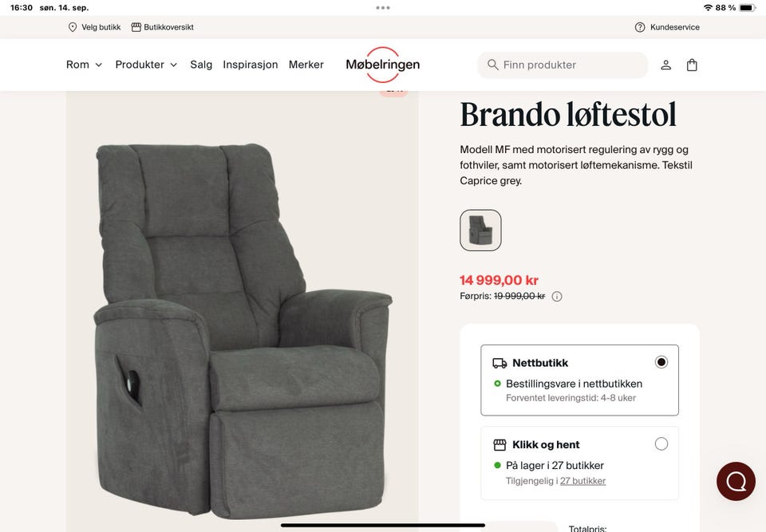The height and width of the screenshot is (532, 766).
Task: Select the grey chair variant thumbnail
Action: point(480,230)
